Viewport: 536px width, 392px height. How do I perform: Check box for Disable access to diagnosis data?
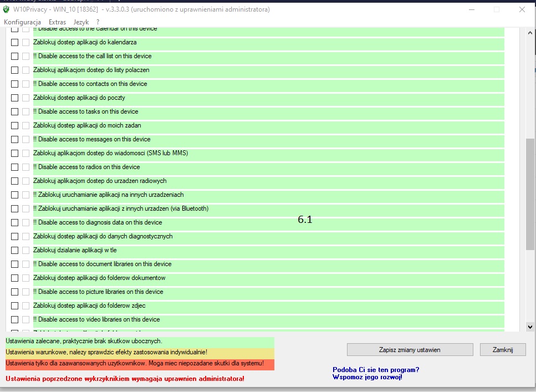15,222
